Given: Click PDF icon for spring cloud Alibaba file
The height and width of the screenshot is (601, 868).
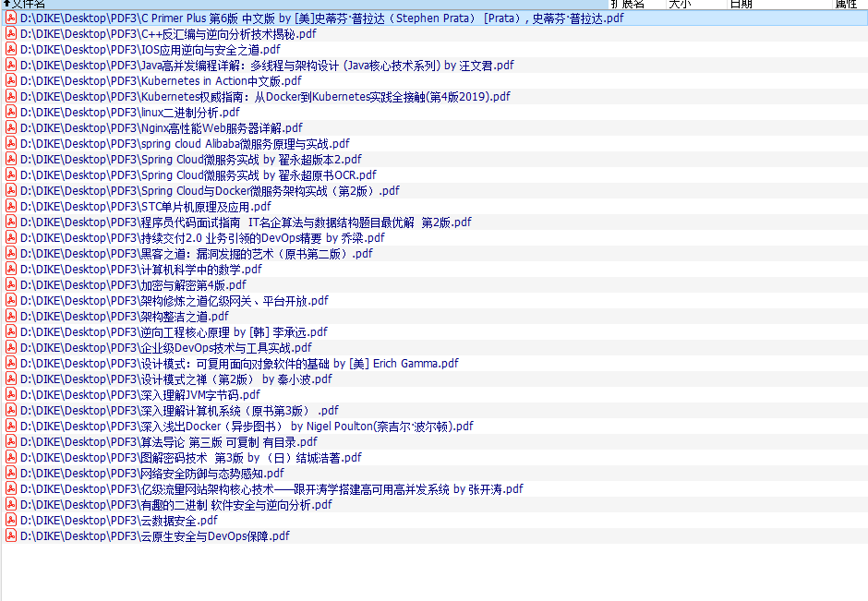Looking at the screenshot, I should (x=10, y=143).
